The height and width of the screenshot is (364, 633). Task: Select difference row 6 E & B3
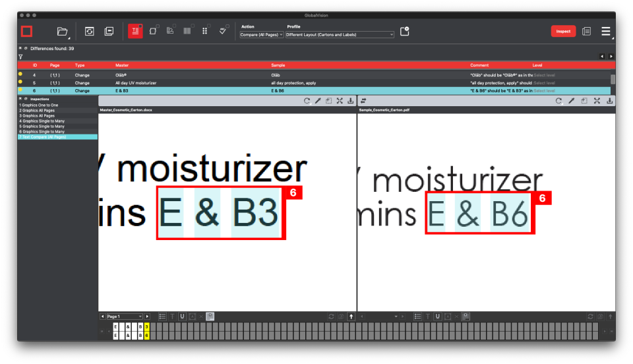coord(314,91)
